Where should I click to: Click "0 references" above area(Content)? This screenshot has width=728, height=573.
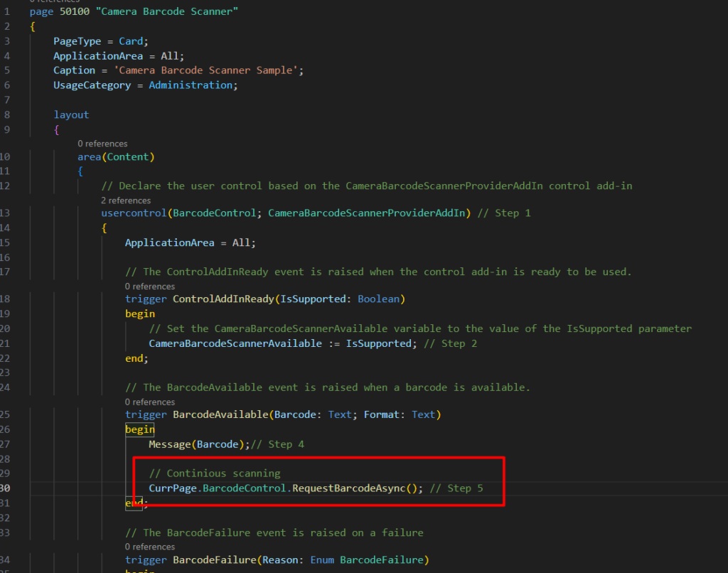tap(102, 144)
